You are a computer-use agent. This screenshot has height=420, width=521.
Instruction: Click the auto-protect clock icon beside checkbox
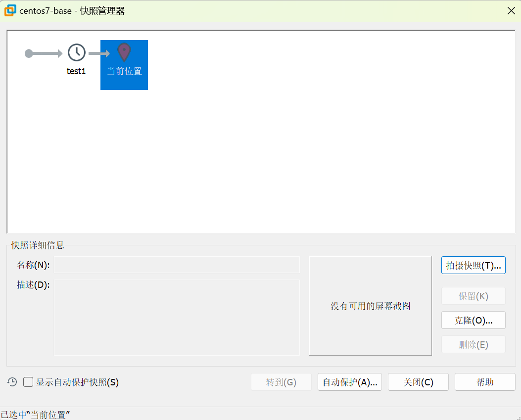[12, 382]
